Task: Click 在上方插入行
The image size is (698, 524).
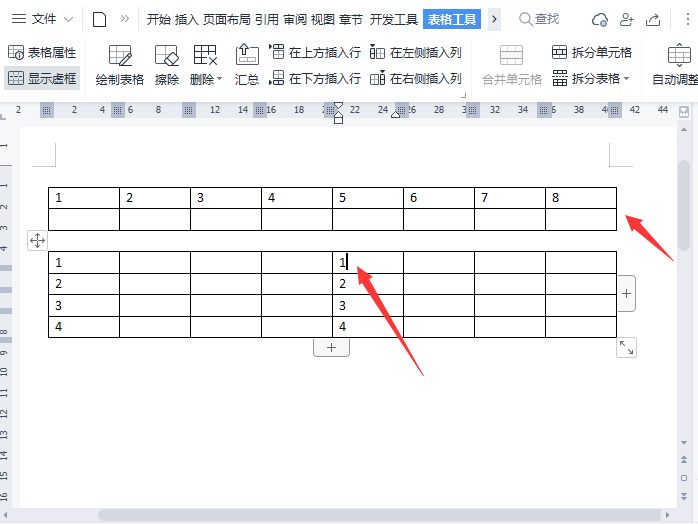Action: pos(316,52)
